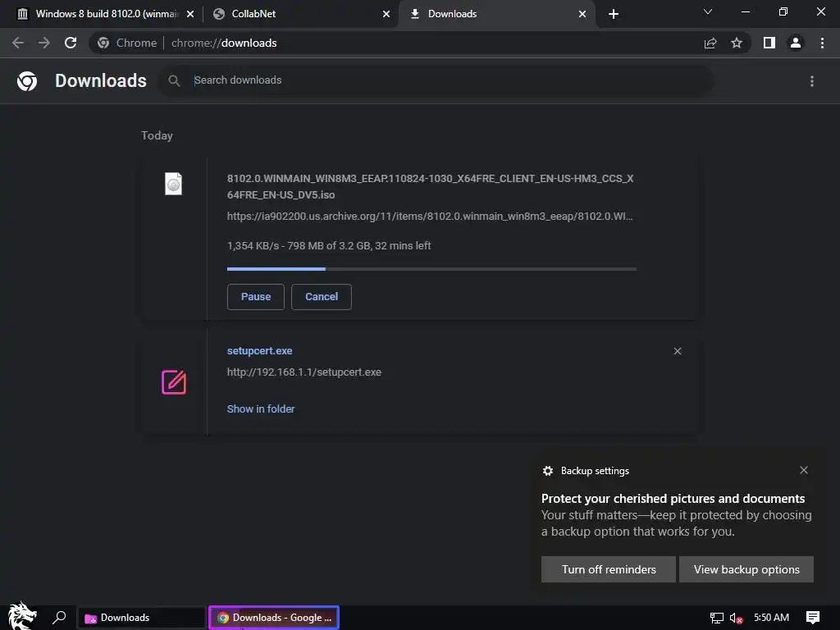The width and height of the screenshot is (840, 630).
Task: Click the ISO download progress bar
Action: pyautogui.click(x=431, y=269)
